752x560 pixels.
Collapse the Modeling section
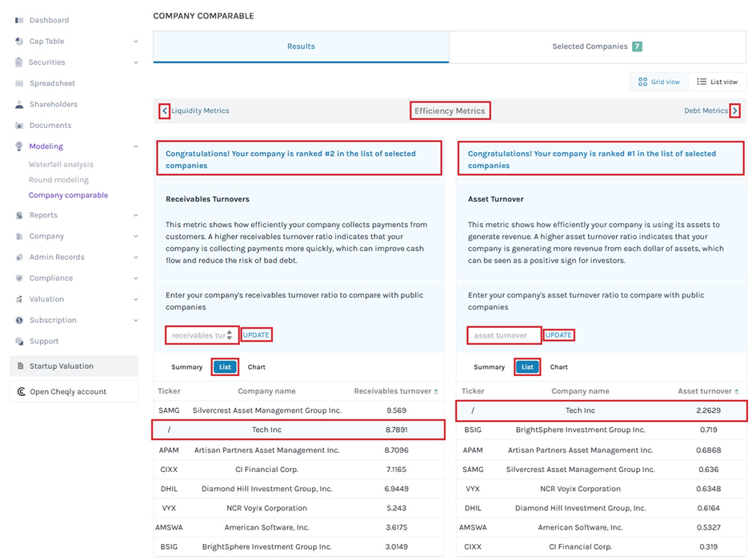point(135,146)
